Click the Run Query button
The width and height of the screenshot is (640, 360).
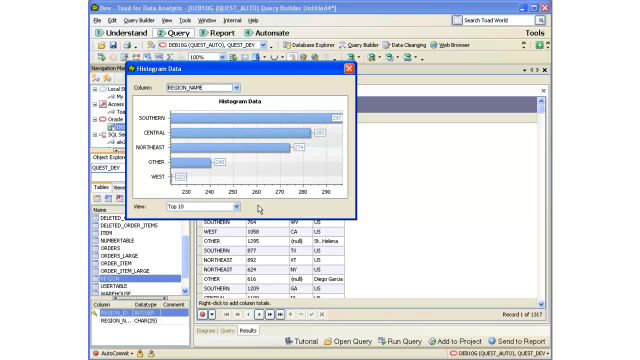coord(400,341)
